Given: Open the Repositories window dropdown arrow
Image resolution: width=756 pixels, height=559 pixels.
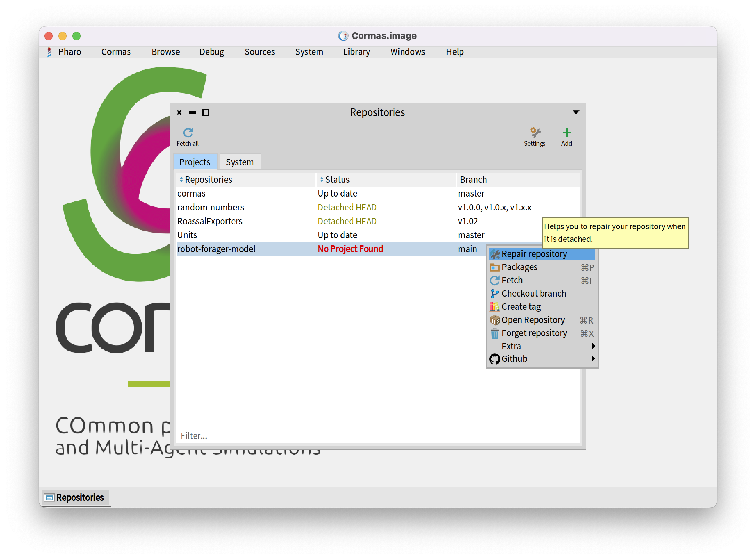Looking at the screenshot, I should (576, 112).
